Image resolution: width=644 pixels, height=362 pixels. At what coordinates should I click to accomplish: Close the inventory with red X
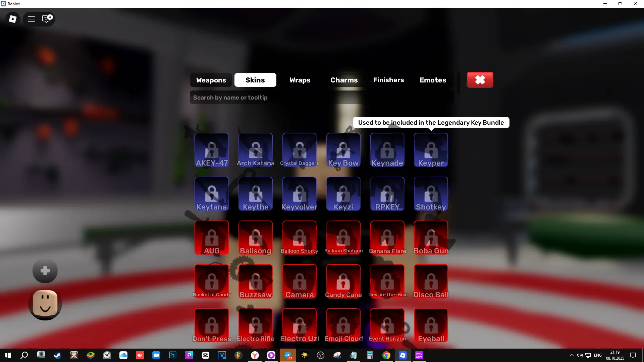[480, 80]
